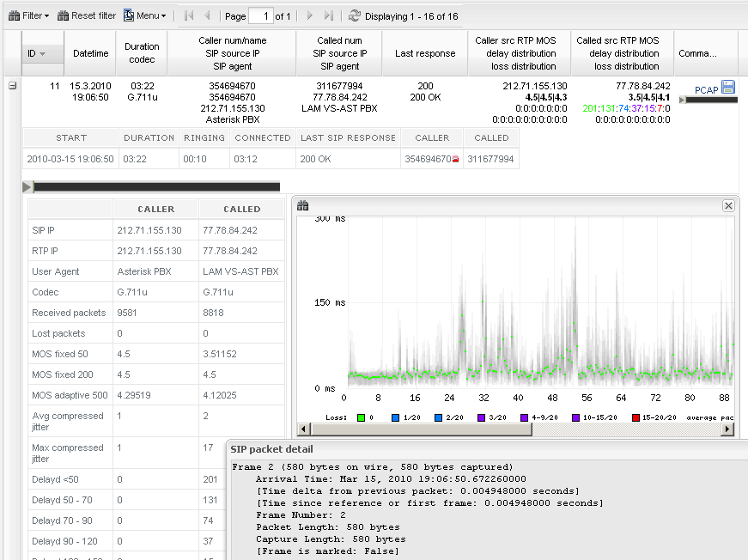This screenshot has width=748, height=560.
Task: Go to the first page
Action: [189, 15]
